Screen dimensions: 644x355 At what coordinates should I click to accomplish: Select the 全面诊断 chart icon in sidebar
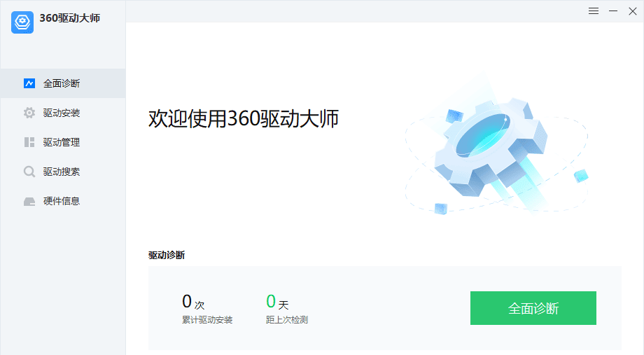coord(29,83)
